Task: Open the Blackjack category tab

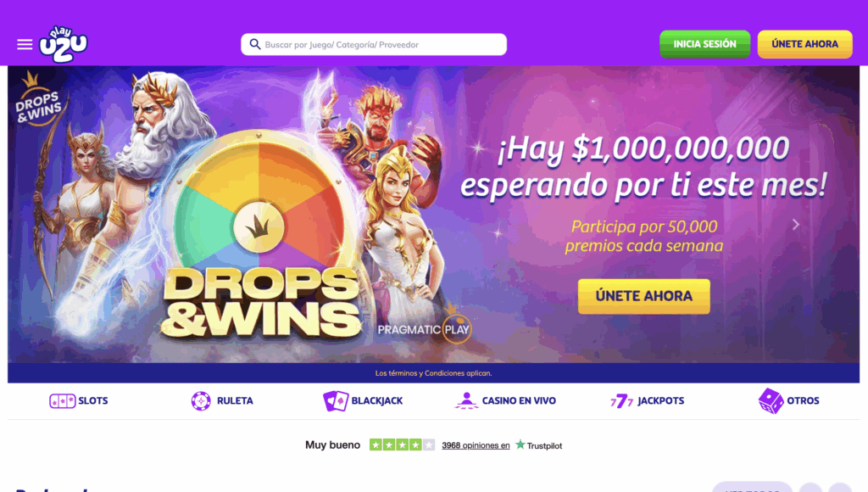Action: point(363,400)
